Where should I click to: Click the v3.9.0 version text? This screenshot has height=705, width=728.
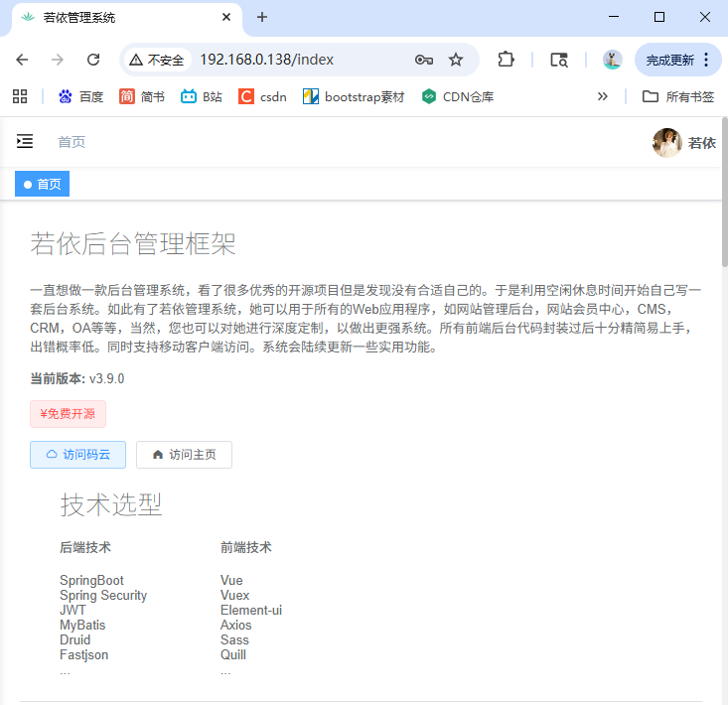(107, 378)
